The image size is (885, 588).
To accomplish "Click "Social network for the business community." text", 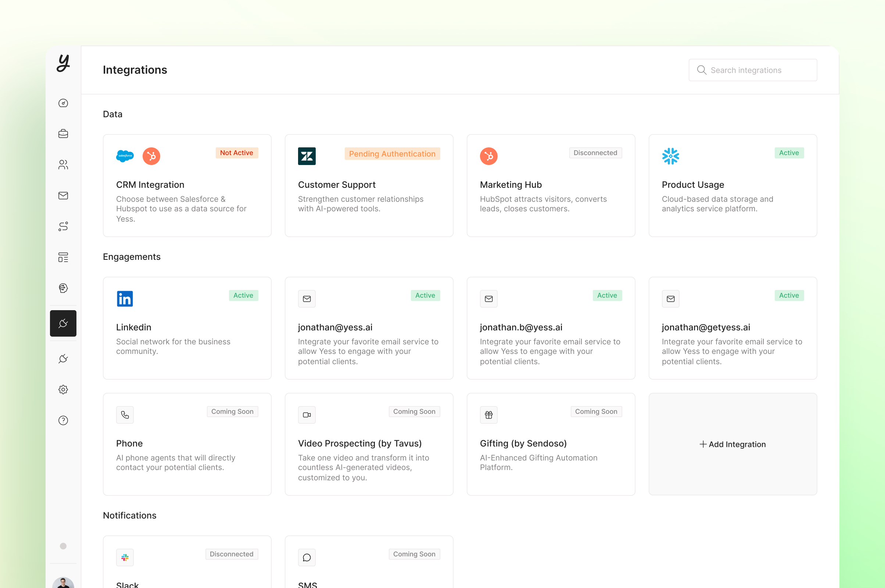I will point(173,347).
